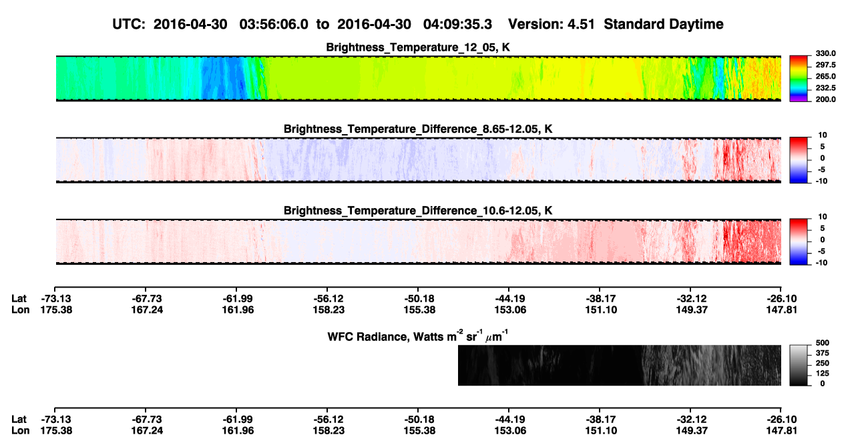Click 330.0 on the temperature scale
The image size is (868, 445).
pos(825,54)
